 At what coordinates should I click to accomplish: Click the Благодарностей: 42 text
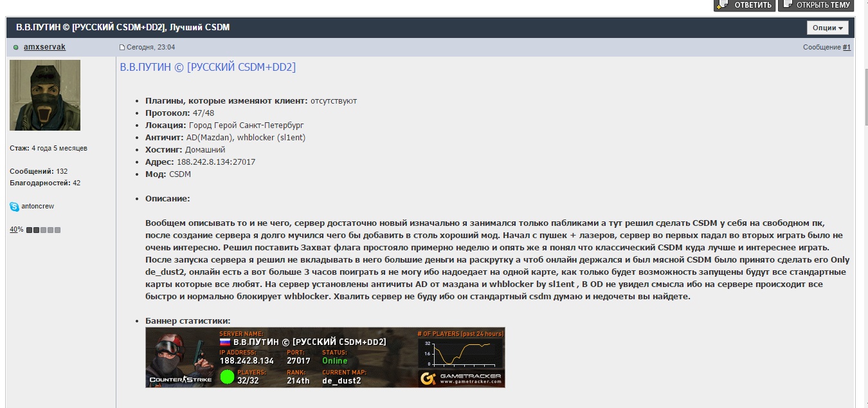(x=45, y=183)
